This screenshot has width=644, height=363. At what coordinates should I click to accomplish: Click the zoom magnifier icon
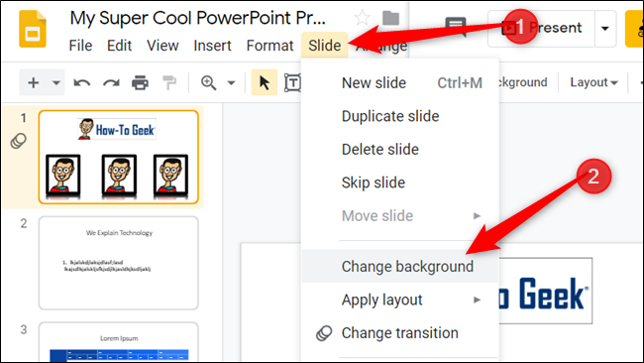point(209,82)
